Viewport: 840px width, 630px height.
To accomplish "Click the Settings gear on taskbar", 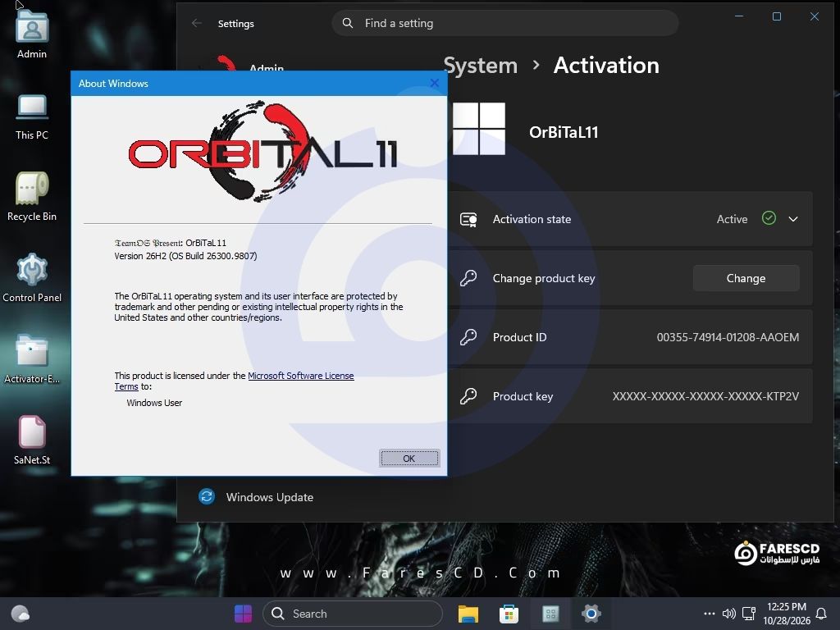I will 591,614.
